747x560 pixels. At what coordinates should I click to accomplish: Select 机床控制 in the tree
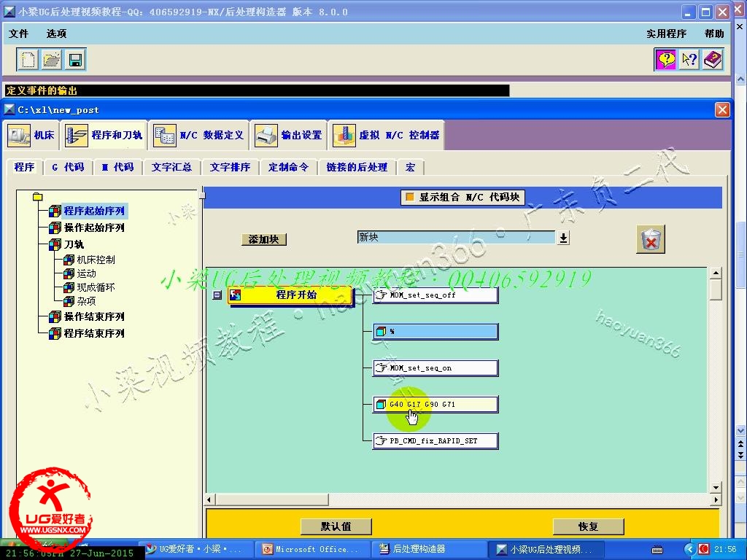96,260
